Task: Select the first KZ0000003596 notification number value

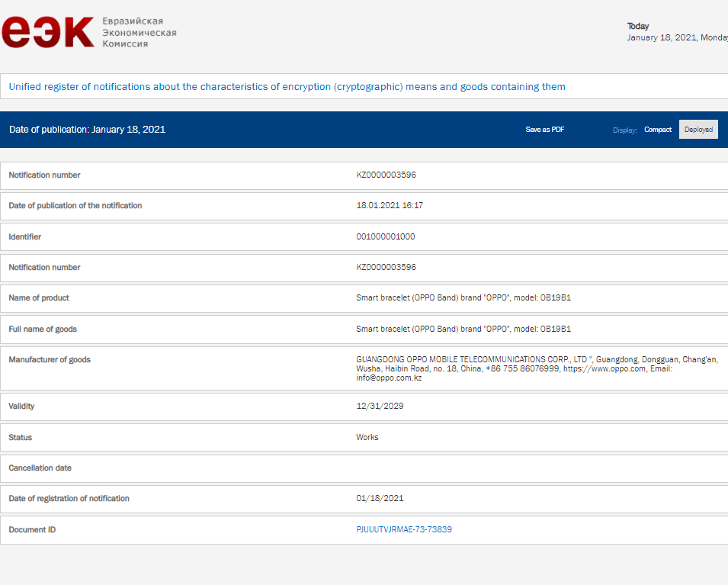Action: (386, 175)
